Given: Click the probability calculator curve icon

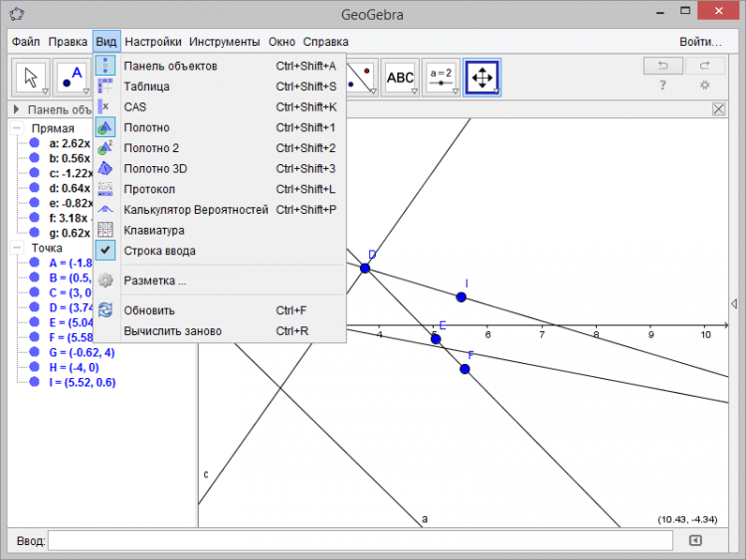Looking at the screenshot, I should coord(105,209).
